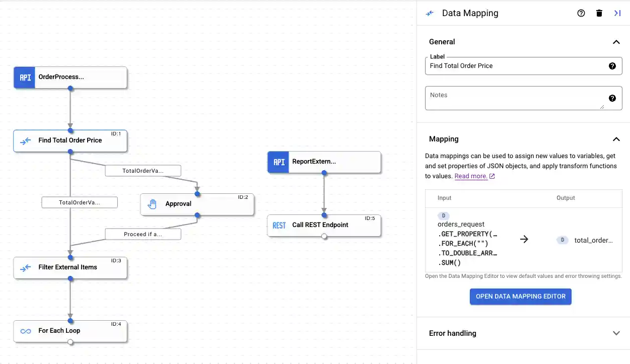The width and height of the screenshot is (630, 364).
Task: Collapse the General section
Action: (x=616, y=42)
